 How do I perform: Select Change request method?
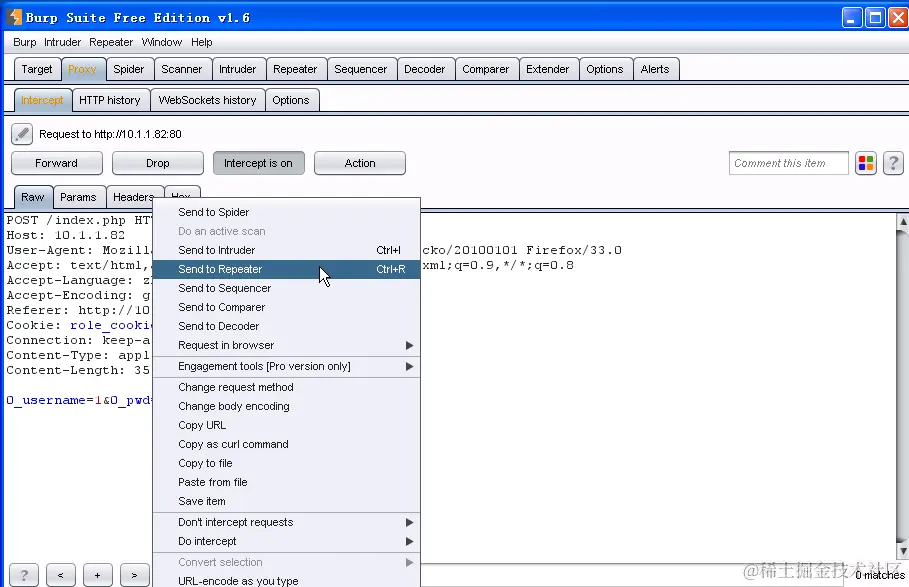(286, 387)
